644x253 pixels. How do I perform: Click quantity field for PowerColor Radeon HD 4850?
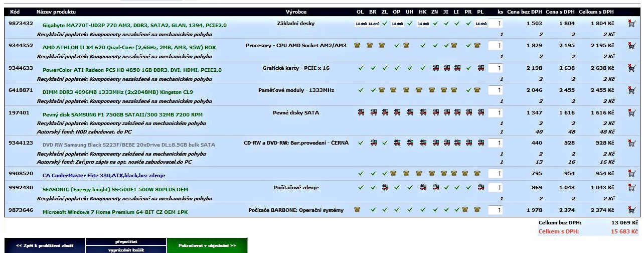click(496, 68)
